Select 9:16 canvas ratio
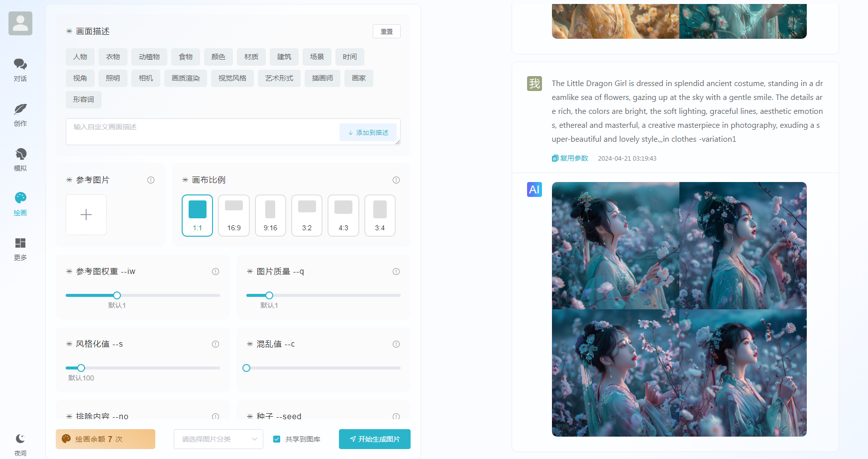Screen dimensions: 868x459 (x=270, y=215)
